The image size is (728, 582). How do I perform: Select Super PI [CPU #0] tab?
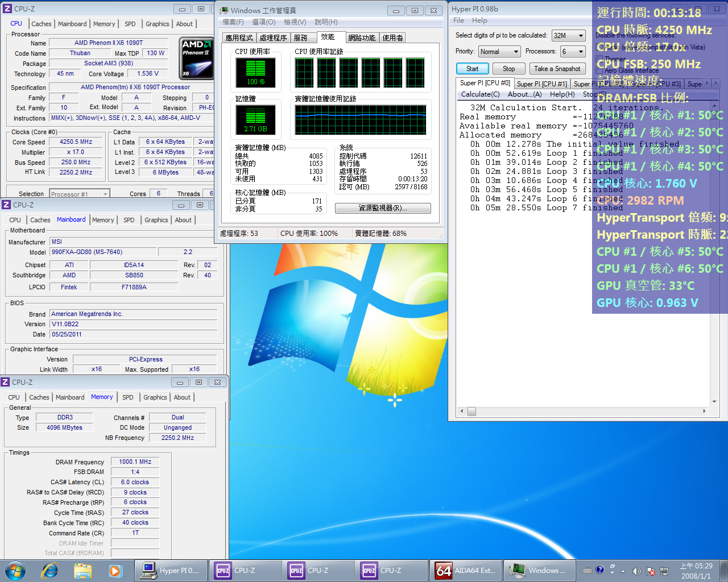pos(485,83)
